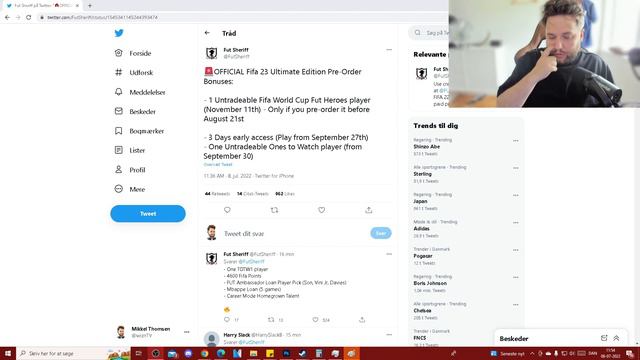The height and width of the screenshot is (360, 640).
Task: Click reply icon under main tweet
Action: coord(227,210)
